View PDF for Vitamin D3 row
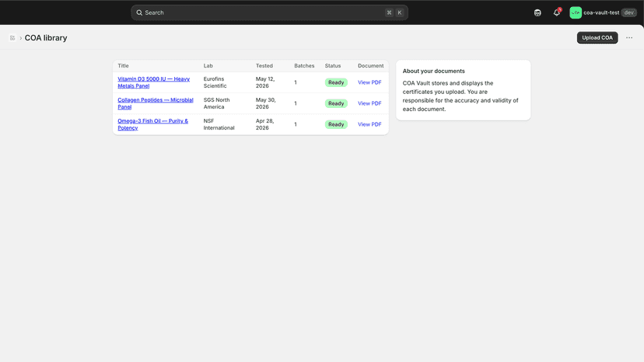Screen dimensions: 644x362 coord(369,82)
